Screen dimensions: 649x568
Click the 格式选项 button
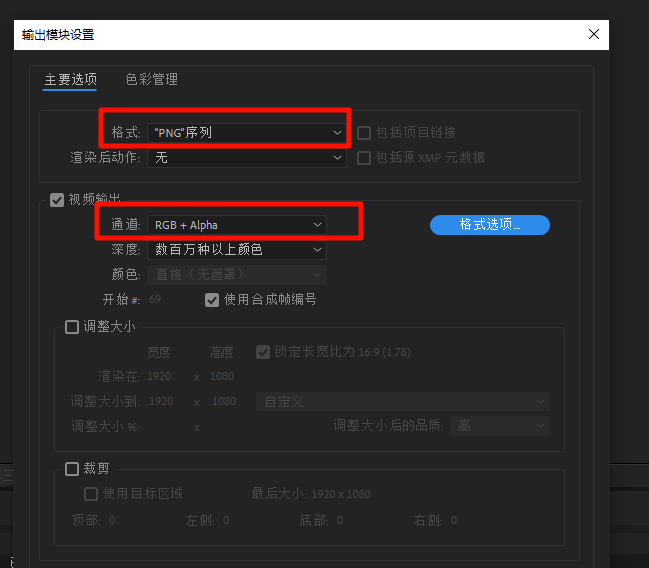click(x=490, y=225)
